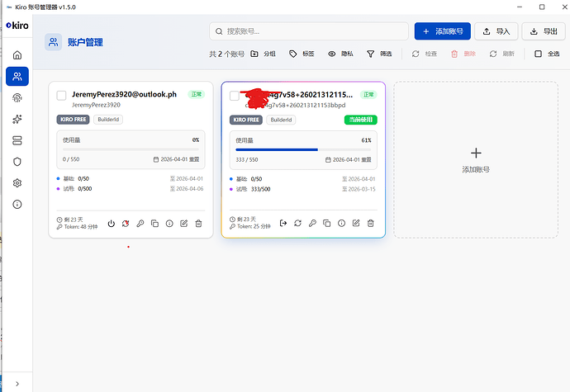
Task: Open settings gear in sidebar
Action: [17, 183]
